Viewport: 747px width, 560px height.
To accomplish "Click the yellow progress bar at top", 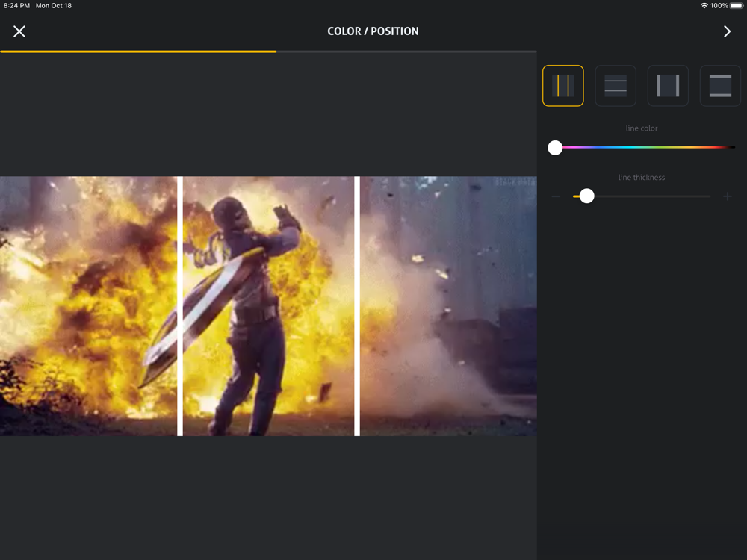I will 138,52.
